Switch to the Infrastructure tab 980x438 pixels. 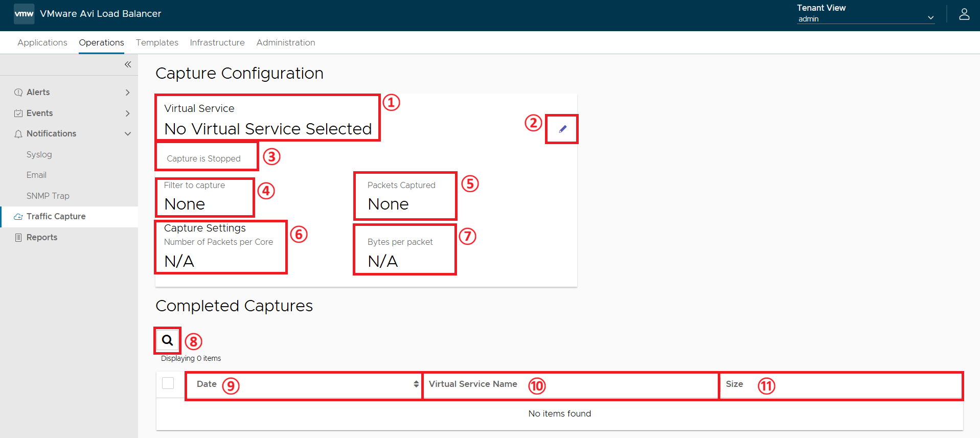pyautogui.click(x=217, y=42)
